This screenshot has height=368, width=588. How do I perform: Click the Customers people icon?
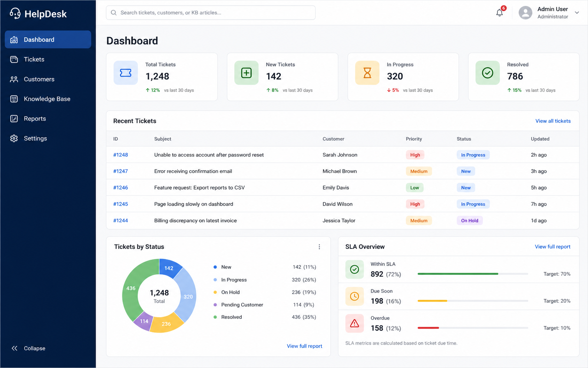(x=14, y=79)
